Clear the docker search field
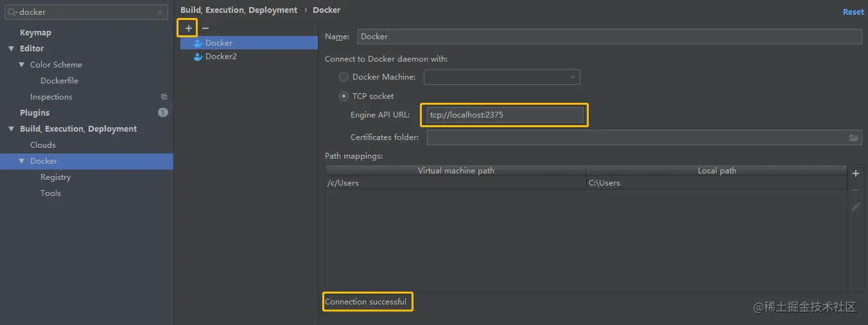The image size is (868, 325). 160,12
